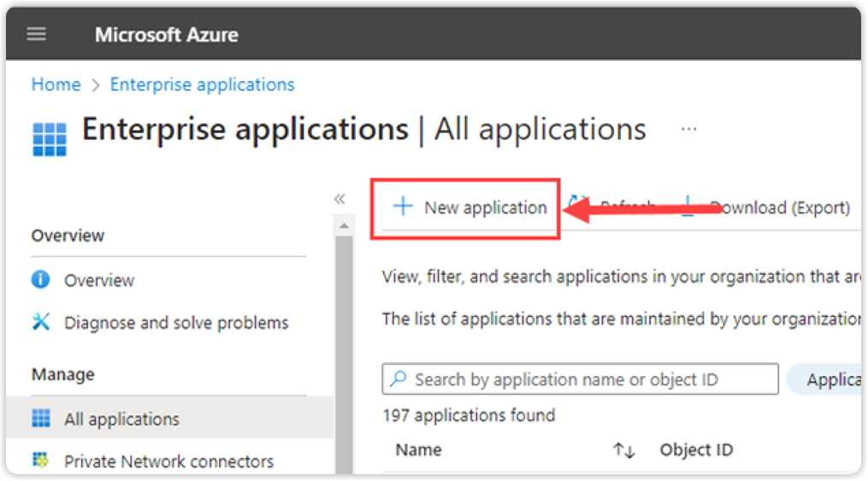Open Overview in sidebar
The width and height of the screenshot is (868, 481).
click(x=99, y=280)
